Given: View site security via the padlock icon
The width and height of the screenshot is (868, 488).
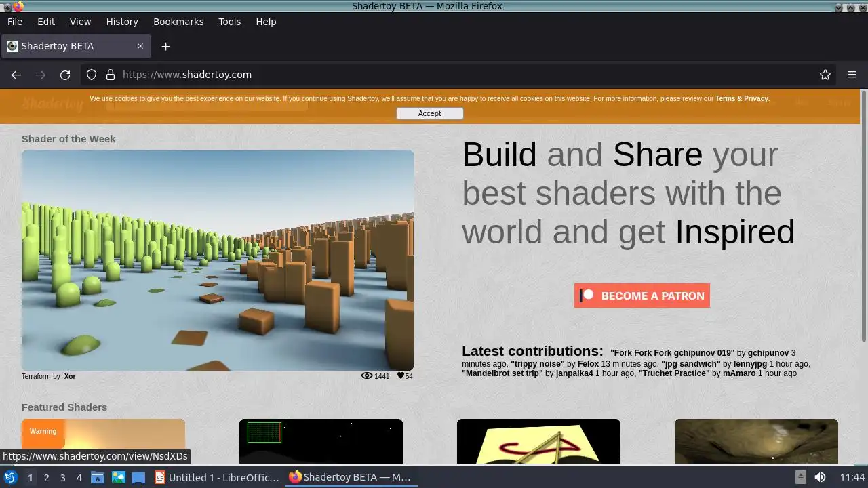Looking at the screenshot, I should (x=111, y=75).
